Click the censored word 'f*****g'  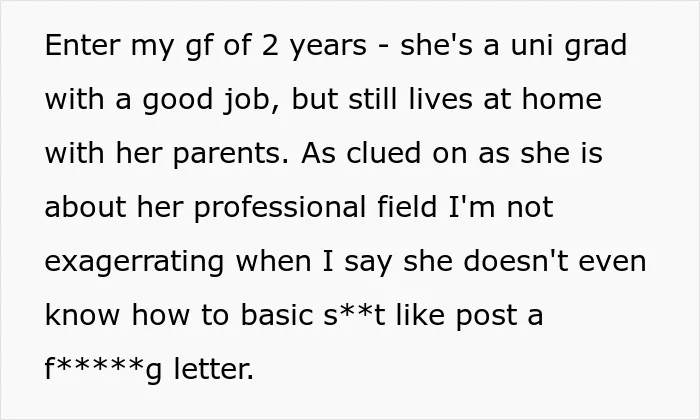click(103, 371)
